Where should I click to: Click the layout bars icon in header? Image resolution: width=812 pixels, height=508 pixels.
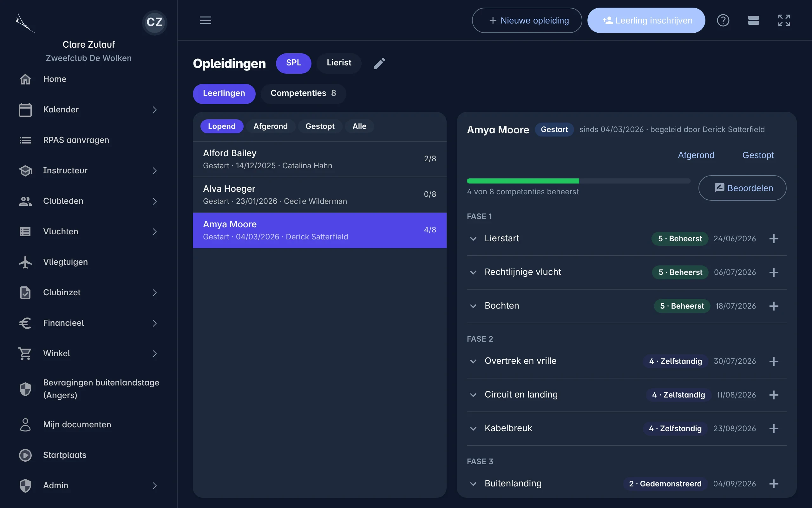point(753,20)
